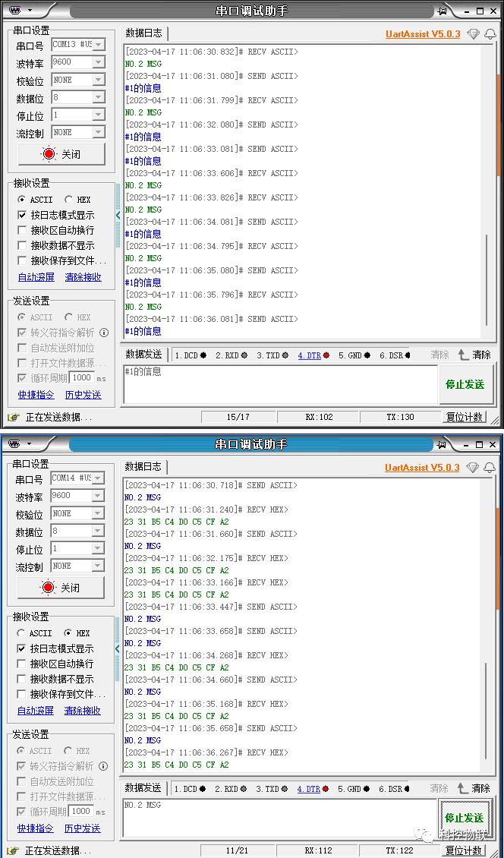The height and width of the screenshot is (858, 504).
Task: Click 停止发送 in COM14 window
Action: 465,818
